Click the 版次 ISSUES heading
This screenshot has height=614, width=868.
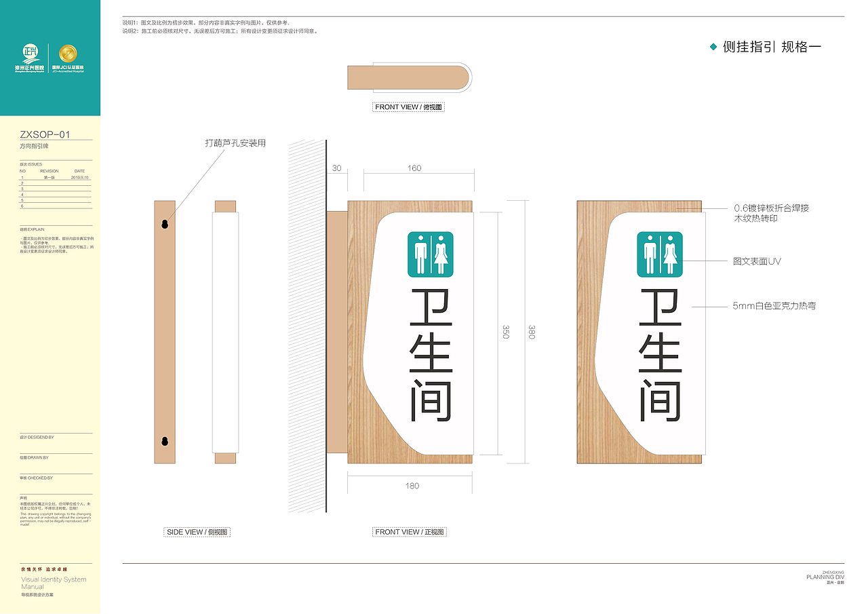tap(31, 165)
